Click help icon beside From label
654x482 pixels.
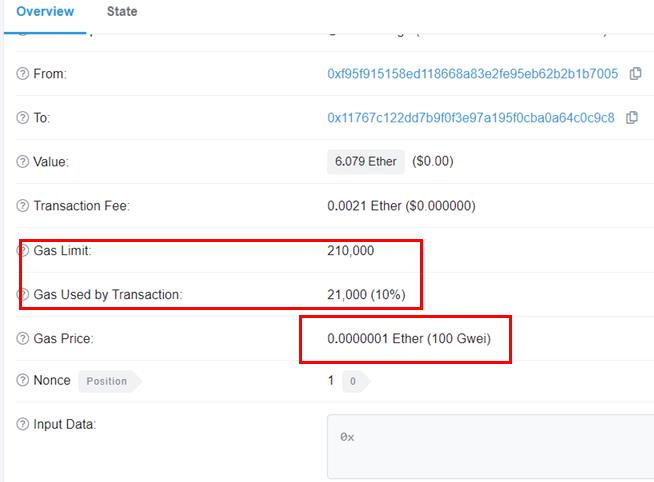(23, 74)
